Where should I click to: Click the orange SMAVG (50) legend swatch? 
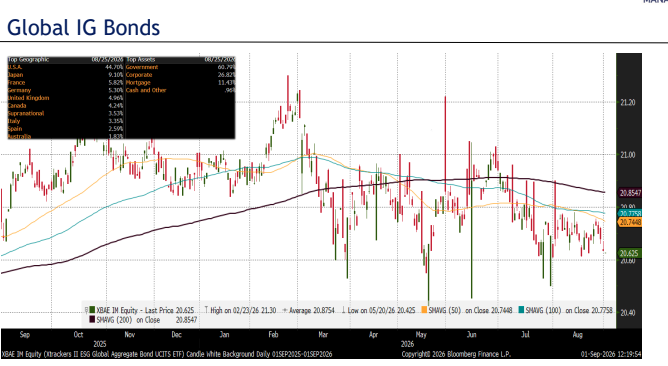tap(424, 310)
